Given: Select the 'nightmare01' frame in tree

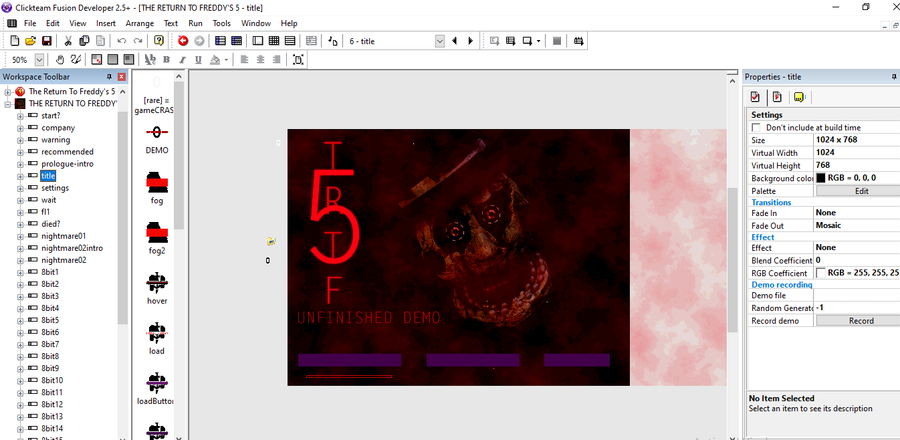Looking at the screenshot, I should click(64, 236).
